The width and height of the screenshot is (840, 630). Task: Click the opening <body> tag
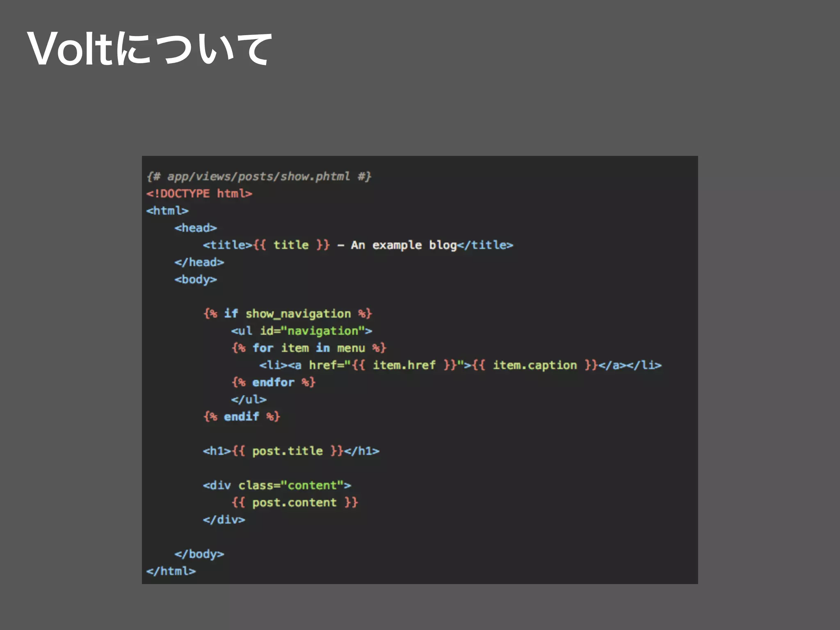[x=196, y=280]
